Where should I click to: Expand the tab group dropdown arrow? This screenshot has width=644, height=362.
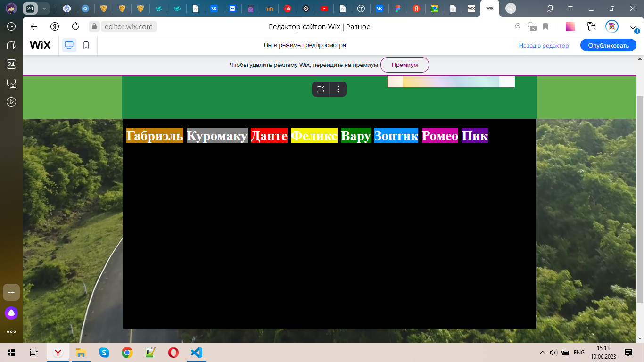click(44, 8)
